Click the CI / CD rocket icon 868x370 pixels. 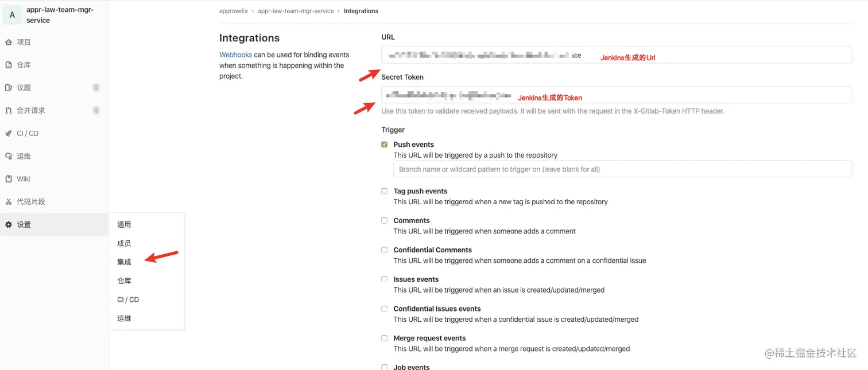point(9,134)
